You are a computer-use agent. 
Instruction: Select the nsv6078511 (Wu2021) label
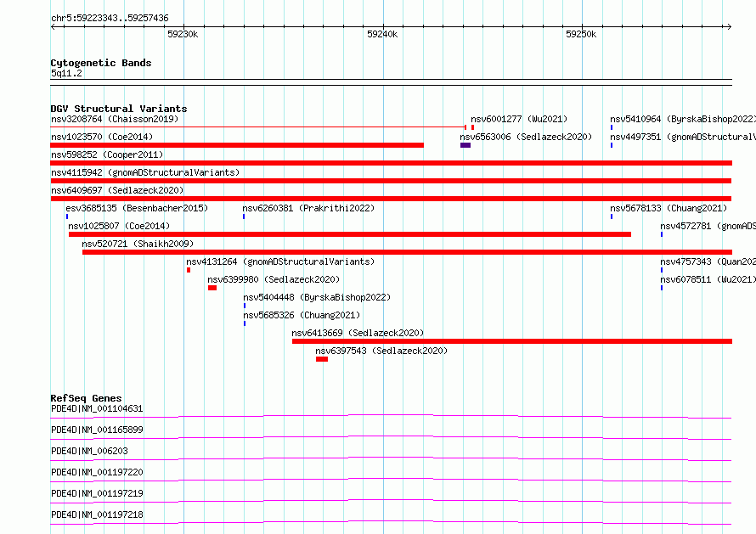(708, 279)
